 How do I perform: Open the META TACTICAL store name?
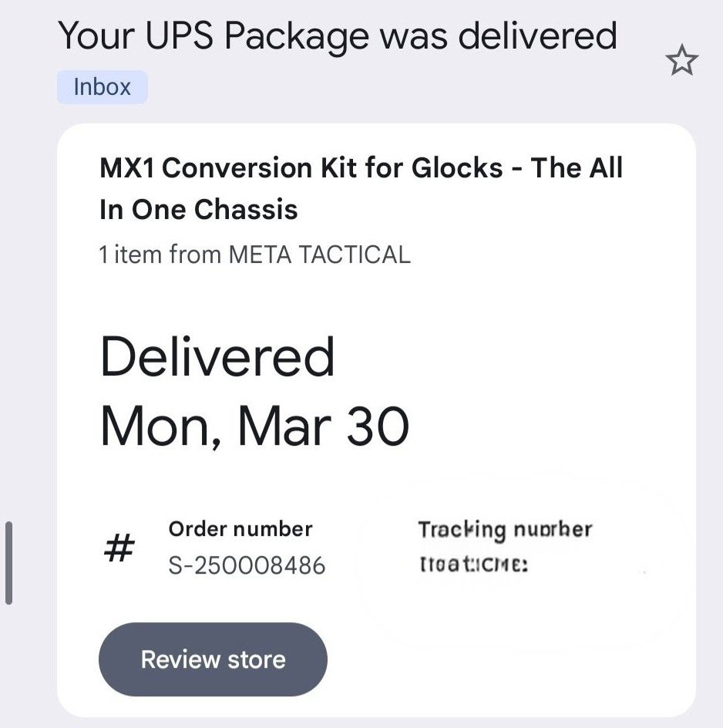point(319,254)
